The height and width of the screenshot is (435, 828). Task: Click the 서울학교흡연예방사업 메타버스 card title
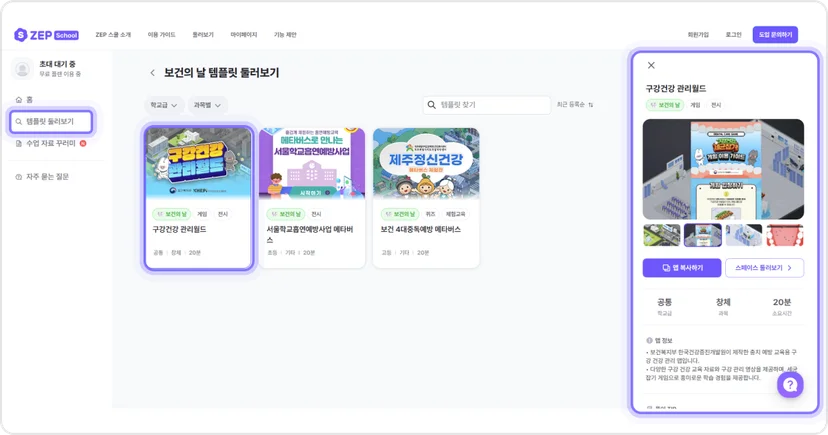pos(310,234)
